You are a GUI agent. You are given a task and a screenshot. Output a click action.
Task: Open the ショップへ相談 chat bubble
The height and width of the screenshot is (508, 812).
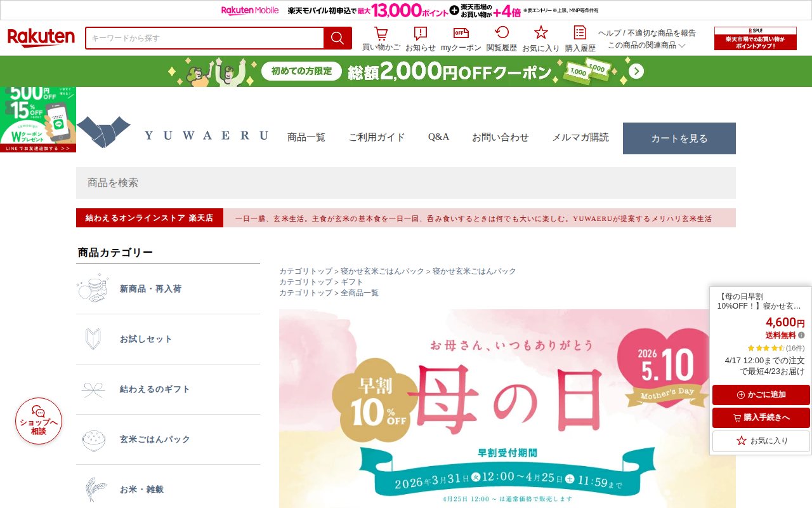click(x=39, y=421)
